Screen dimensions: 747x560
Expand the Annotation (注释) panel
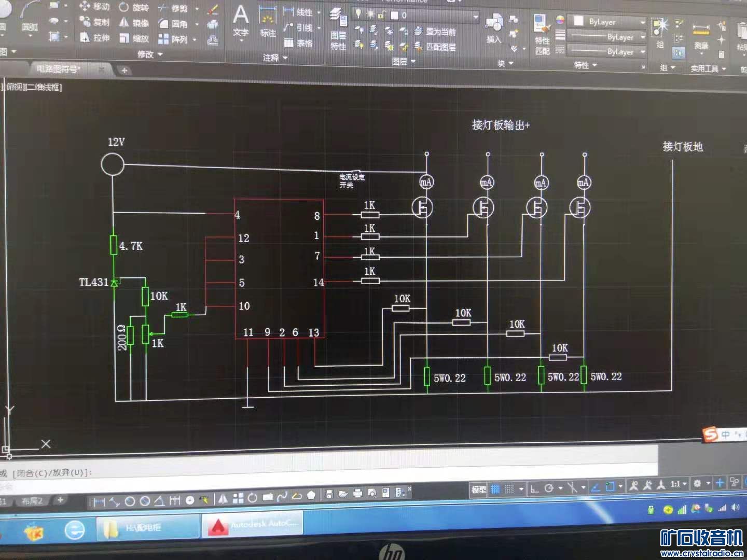[275, 58]
